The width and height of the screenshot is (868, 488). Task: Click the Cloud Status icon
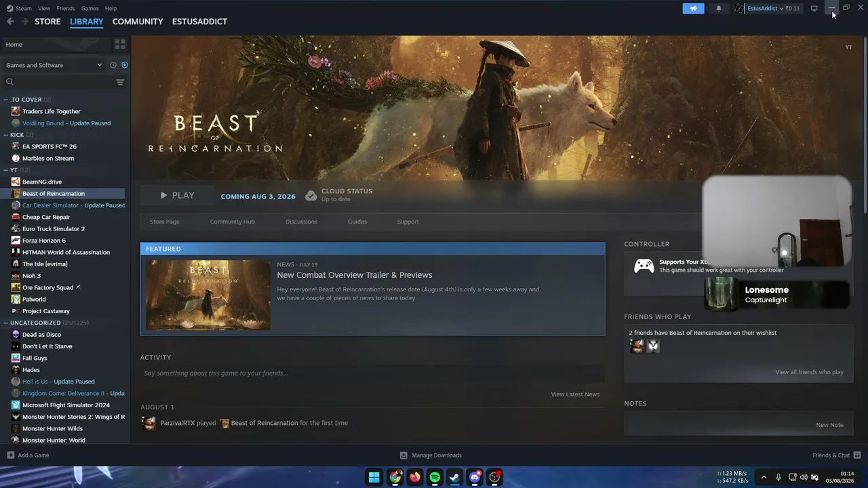tap(311, 195)
